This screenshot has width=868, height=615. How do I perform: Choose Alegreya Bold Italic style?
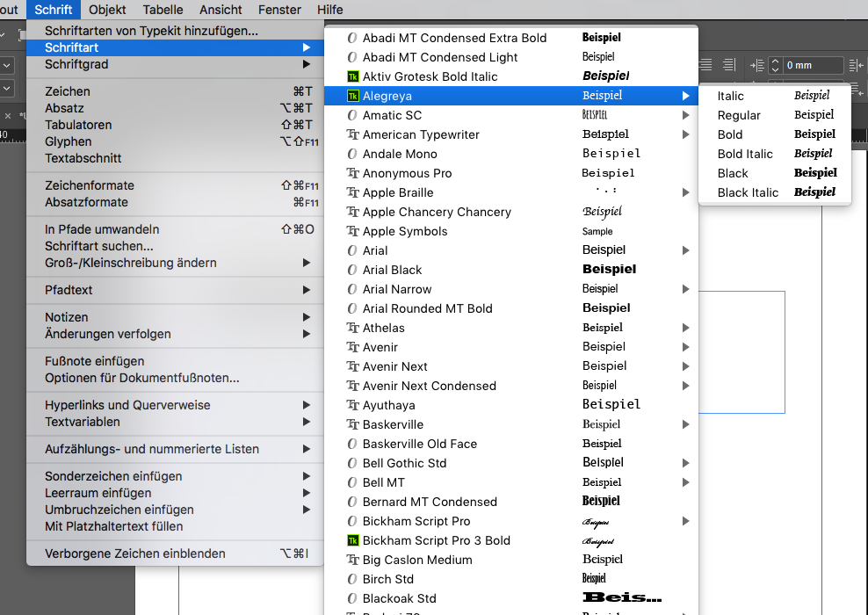(x=775, y=154)
